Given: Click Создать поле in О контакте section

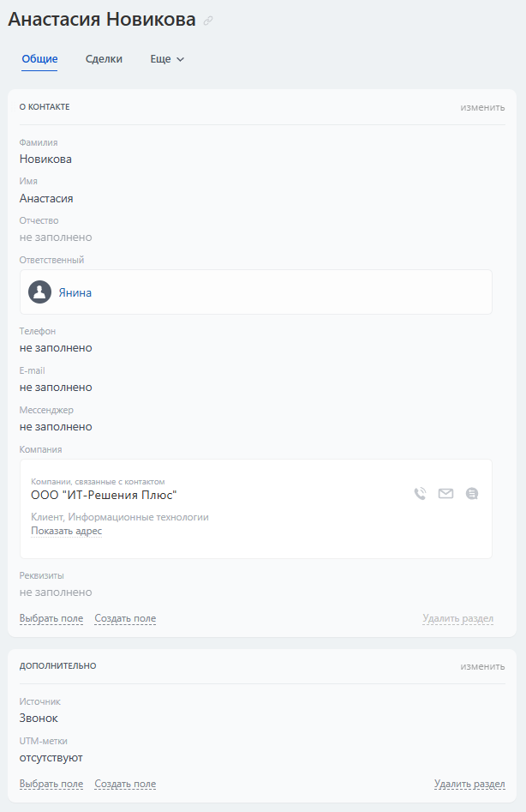Looking at the screenshot, I should pos(125,618).
